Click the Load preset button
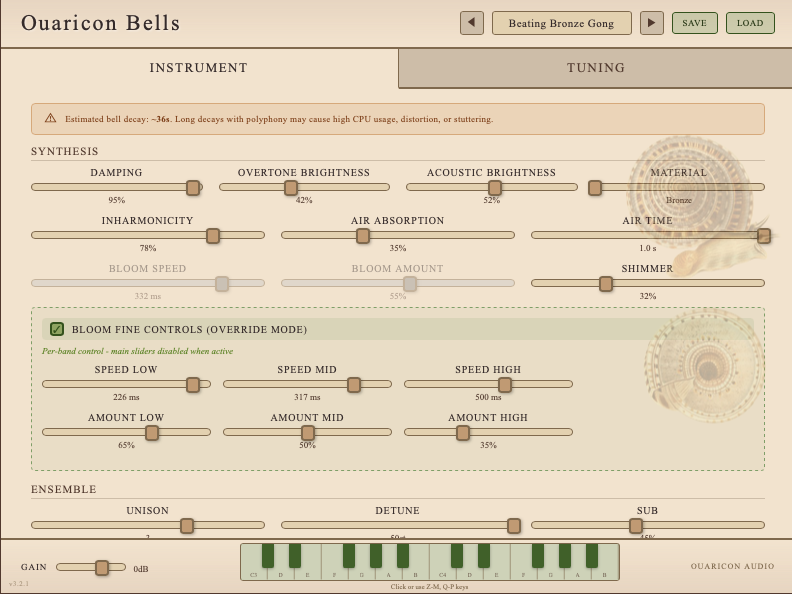 [749, 23]
